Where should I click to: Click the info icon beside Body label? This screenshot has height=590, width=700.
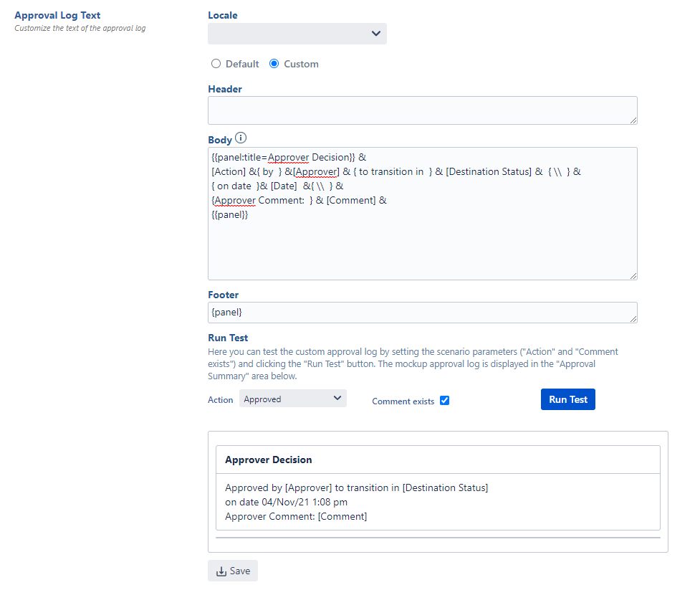241,138
